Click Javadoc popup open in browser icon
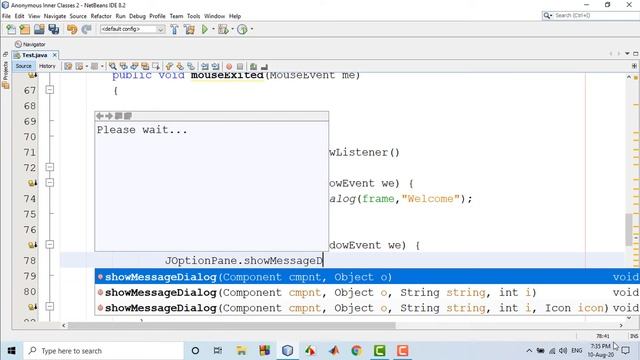The image size is (640, 360). (118, 116)
